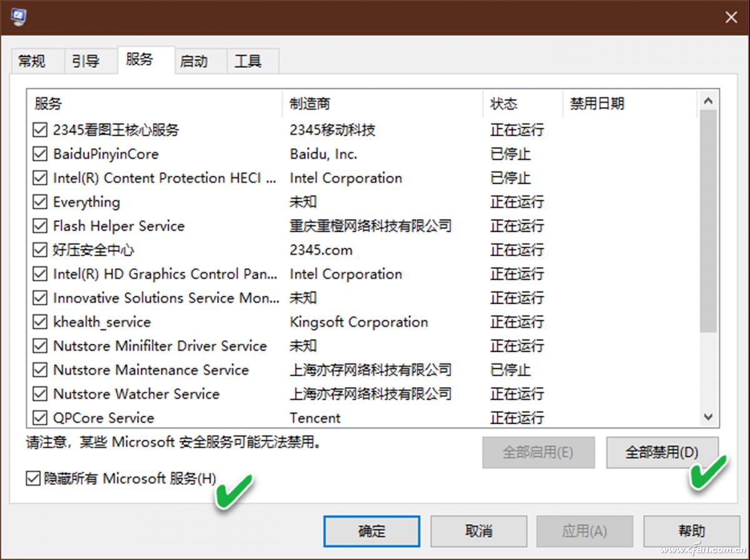The width and height of the screenshot is (750, 560).
Task: Toggle QPCore Service checkbox
Action: click(40, 417)
